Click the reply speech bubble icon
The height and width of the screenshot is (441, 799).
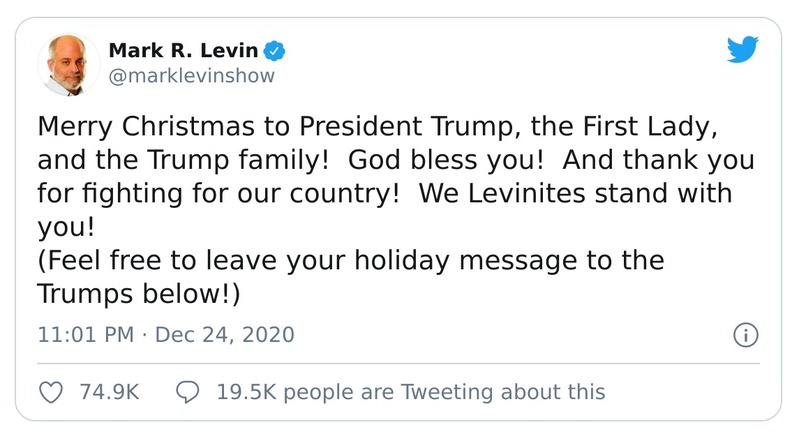pos(188,391)
